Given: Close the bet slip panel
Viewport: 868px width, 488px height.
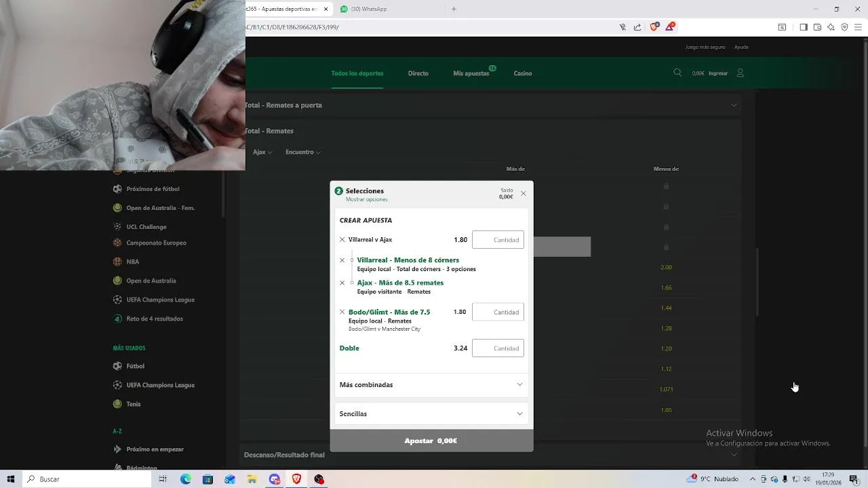Looking at the screenshot, I should (523, 193).
